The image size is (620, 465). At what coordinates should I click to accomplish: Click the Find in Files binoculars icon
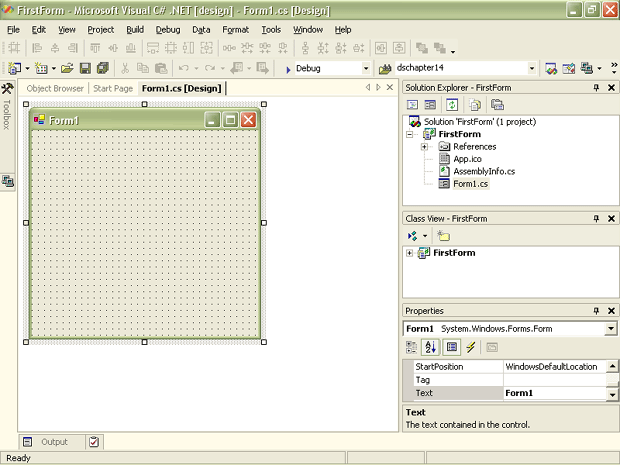click(x=385, y=69)
